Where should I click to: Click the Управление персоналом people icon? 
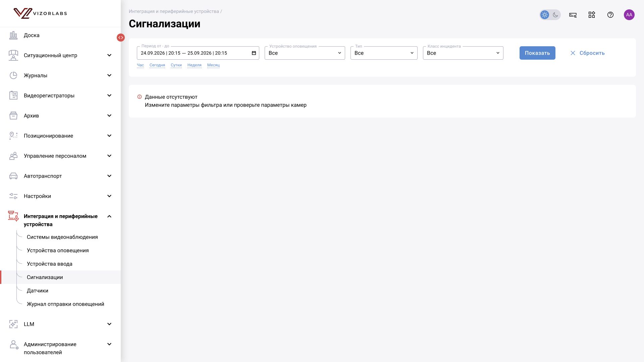click(x=13, y=156)
